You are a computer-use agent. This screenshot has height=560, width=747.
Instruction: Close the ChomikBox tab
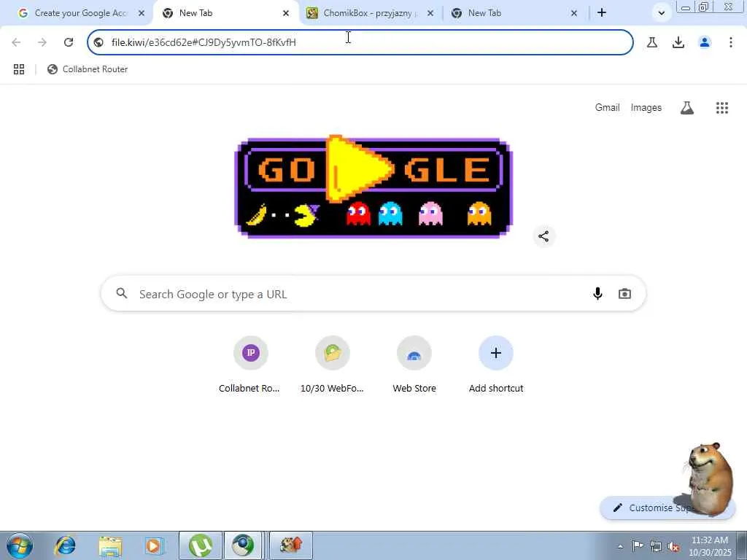pyautogui.click(x=430, y=13)
